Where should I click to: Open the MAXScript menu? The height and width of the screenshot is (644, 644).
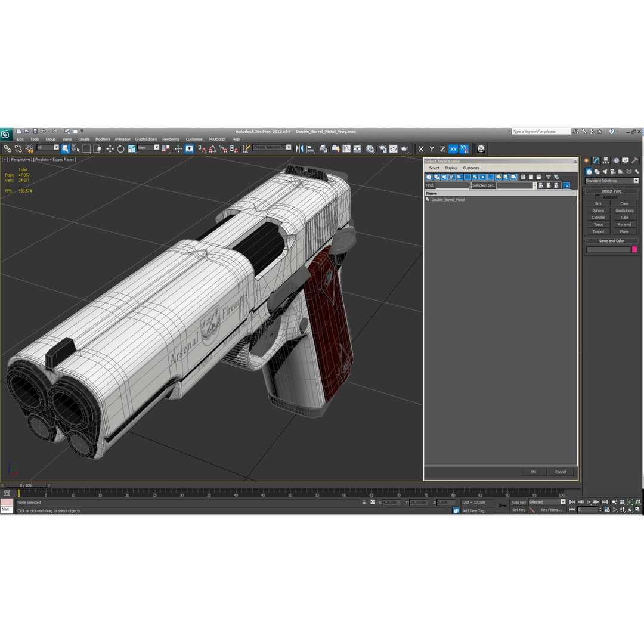click(217, 139)
